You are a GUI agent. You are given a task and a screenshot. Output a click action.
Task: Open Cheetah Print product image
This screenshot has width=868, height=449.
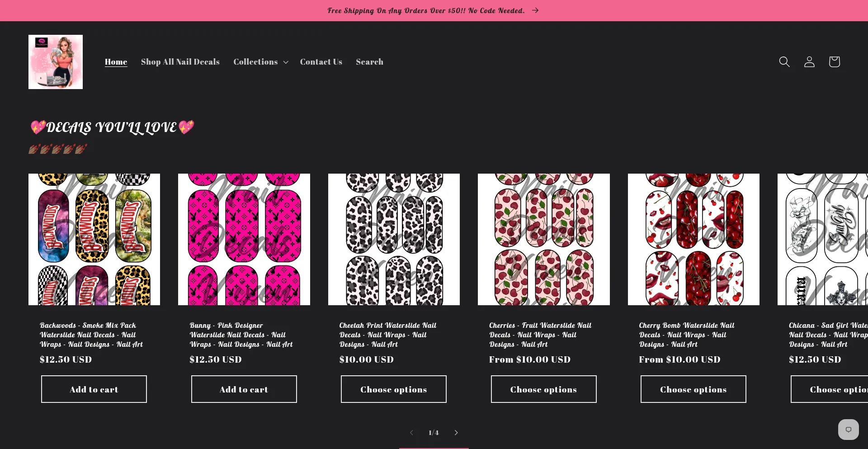click(394, 239)
